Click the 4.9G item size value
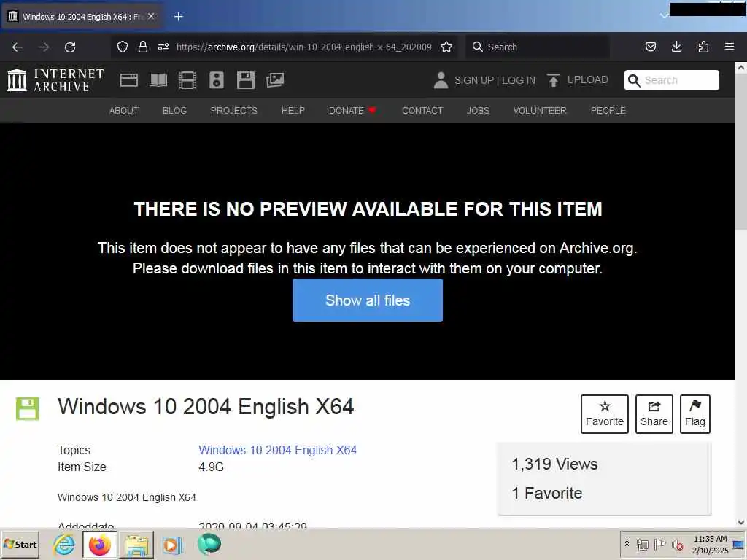Image resolution: width=747 pixels, height=560 pixels. (211, 467)
